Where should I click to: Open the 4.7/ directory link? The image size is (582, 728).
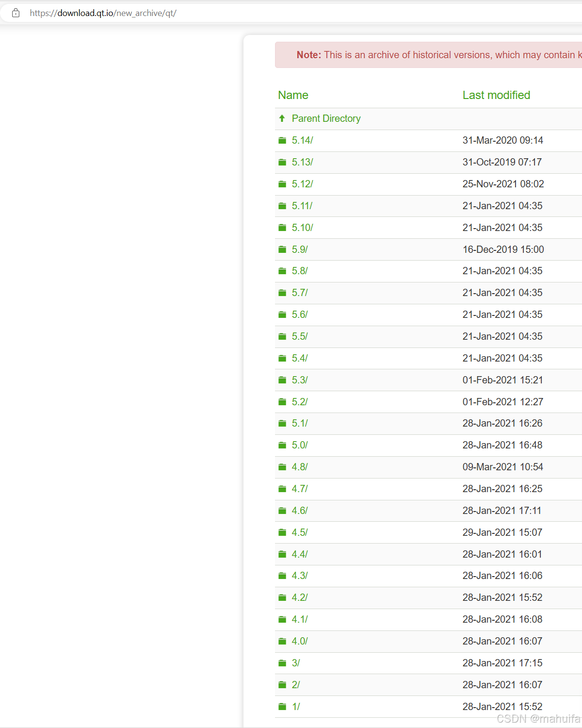click(x=300, y=489)
